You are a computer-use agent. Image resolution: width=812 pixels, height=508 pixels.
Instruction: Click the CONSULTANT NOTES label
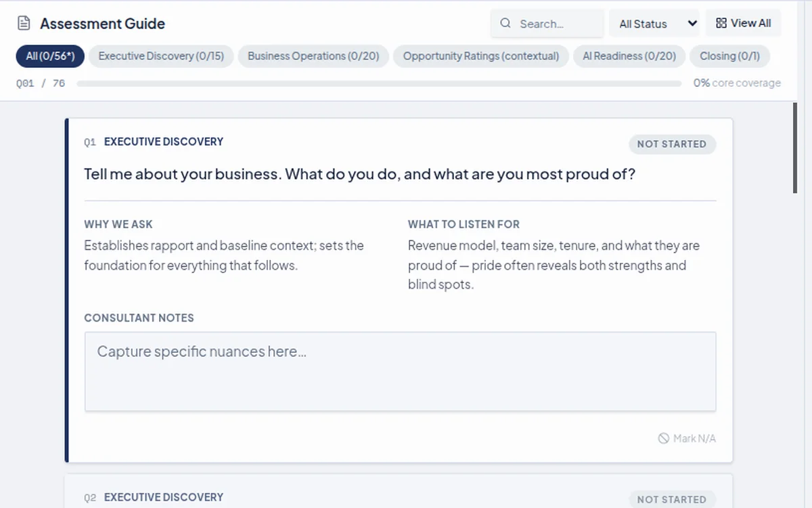tap(139, 318)
